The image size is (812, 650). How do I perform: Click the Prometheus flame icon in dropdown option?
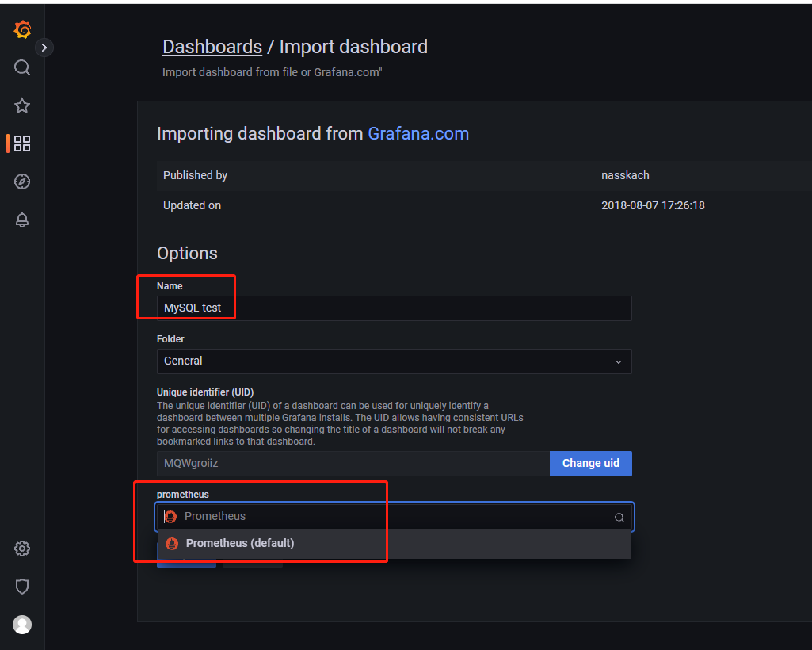[x=172, y=543]
